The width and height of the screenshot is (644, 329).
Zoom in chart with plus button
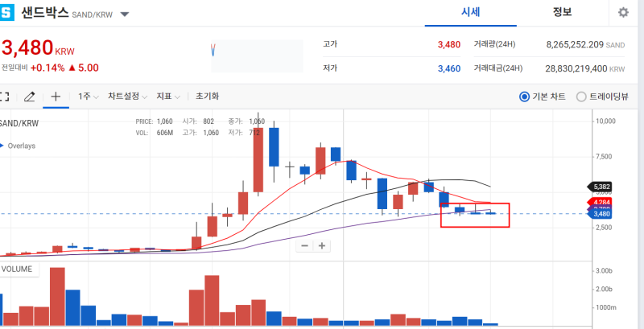[322, 245]
